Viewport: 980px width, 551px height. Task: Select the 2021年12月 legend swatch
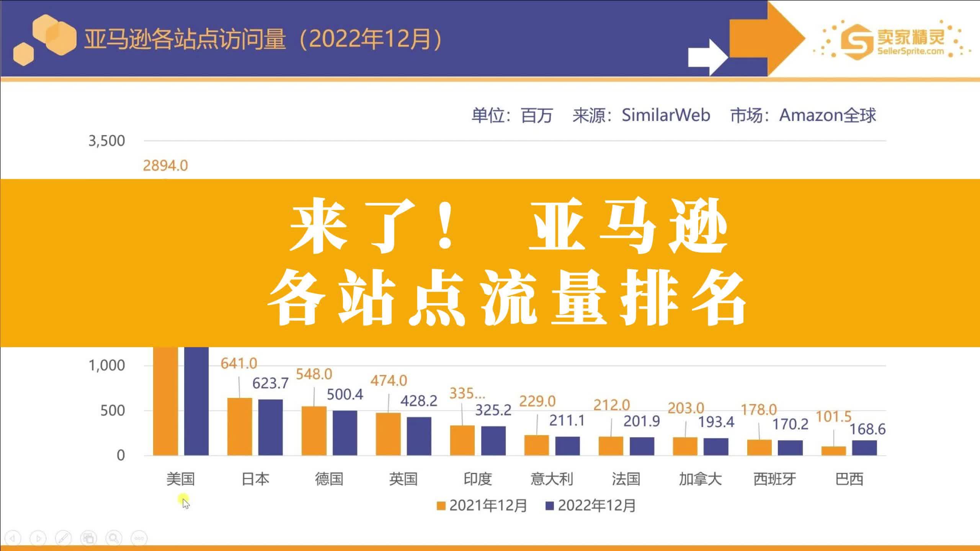point(441,506)
